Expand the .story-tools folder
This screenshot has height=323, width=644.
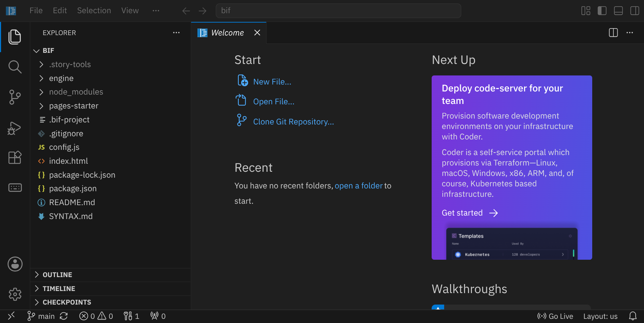[111, 65]
